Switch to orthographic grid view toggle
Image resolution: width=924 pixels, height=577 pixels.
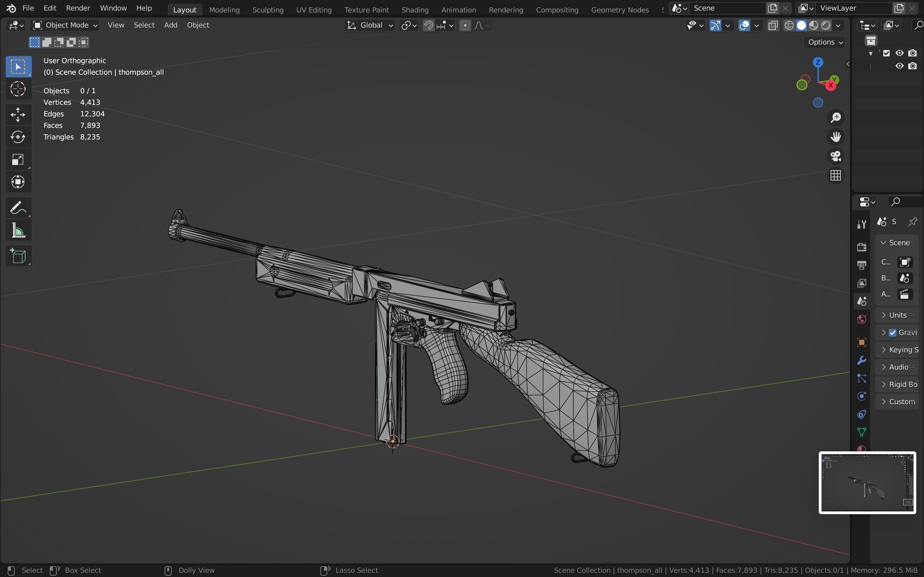(x=836, y=176)
